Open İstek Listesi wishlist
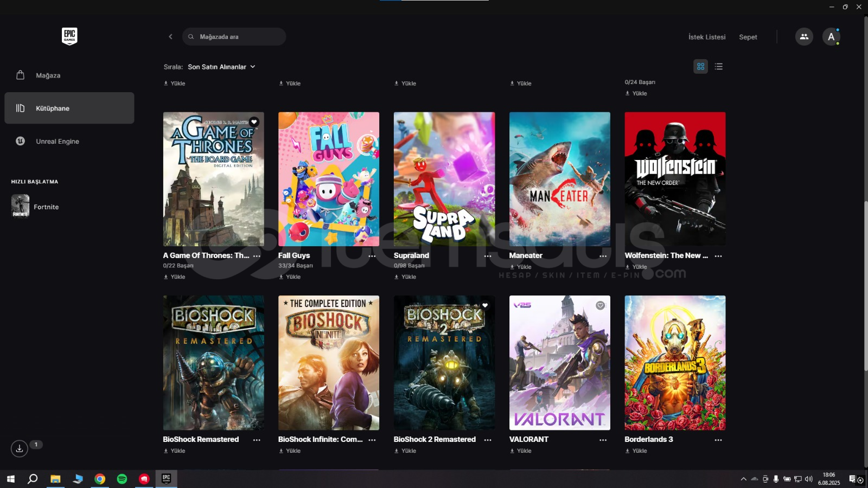 click(707, 37)
